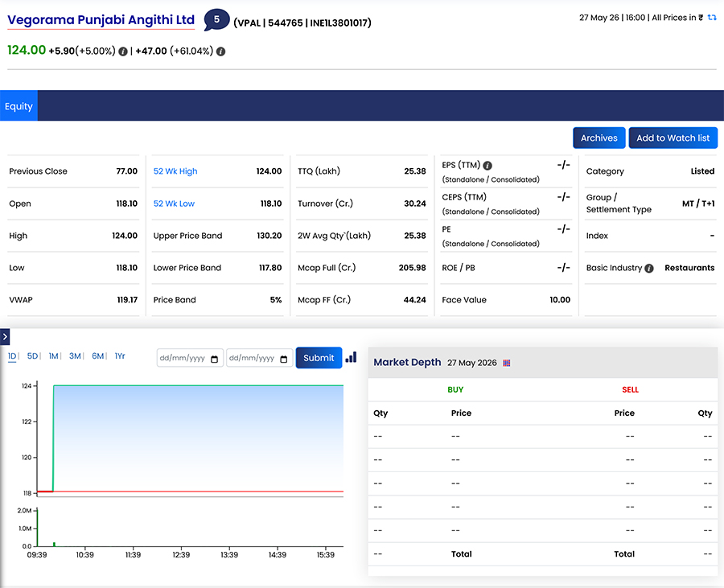Click Lower Price Band value 117.80
The height and width of the screenshot is (588, 724).
tap(270, 268)
